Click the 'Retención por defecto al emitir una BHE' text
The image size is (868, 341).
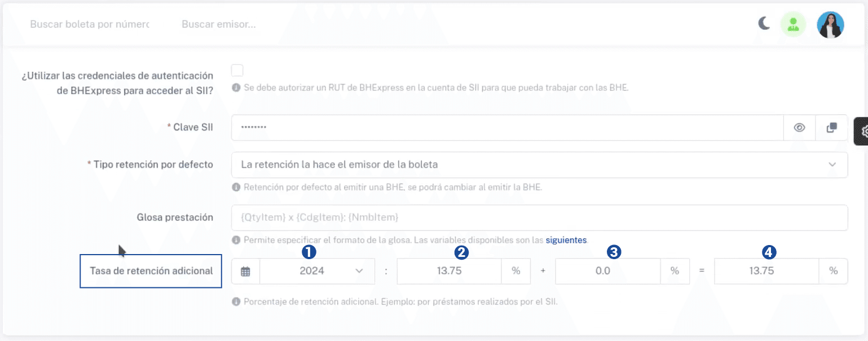(x=393, y=187)
